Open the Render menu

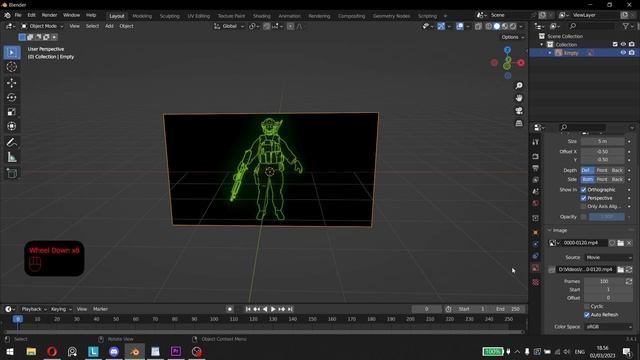pos(49,15)
